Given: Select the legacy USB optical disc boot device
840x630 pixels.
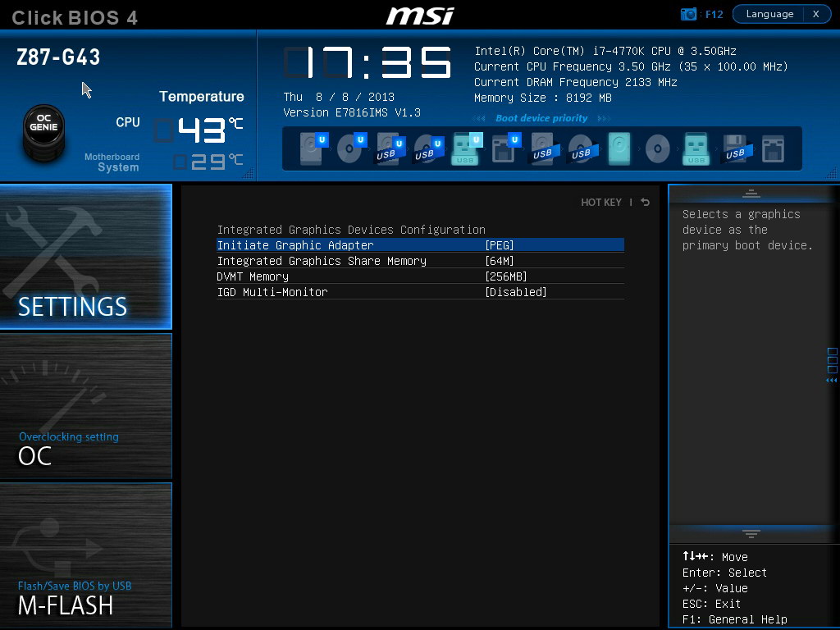Looking at the screenshot, I should [582, 148].
